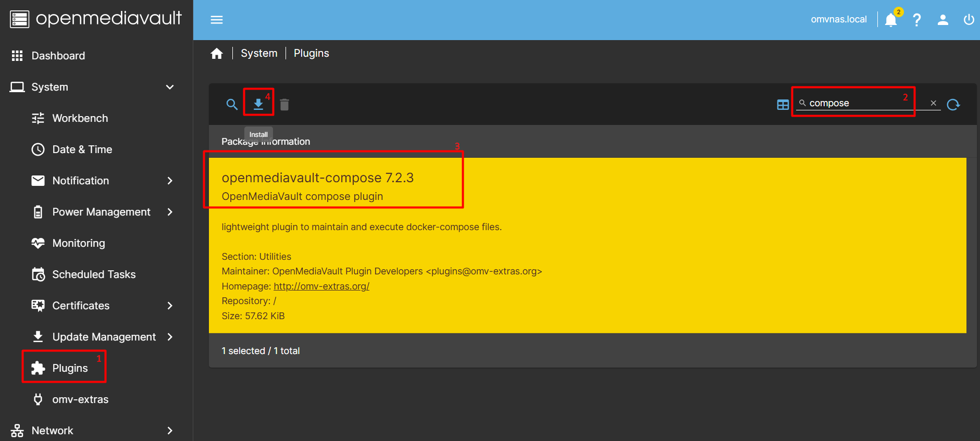Screen dimensions: 980x441
Task: Clear the compose search text
Action: [x=934, y=103]
